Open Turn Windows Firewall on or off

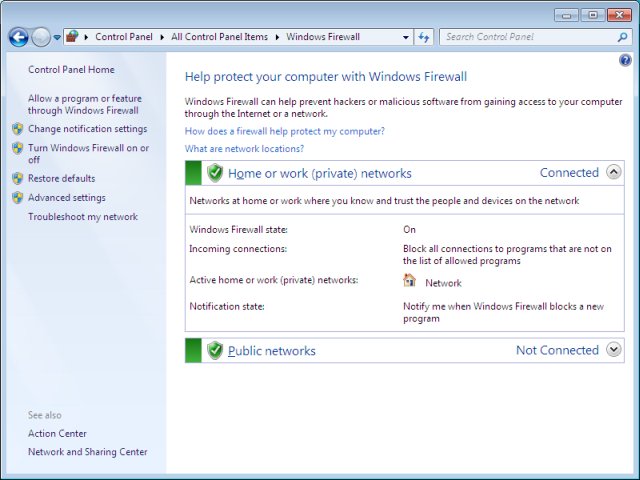coord(88,153)
